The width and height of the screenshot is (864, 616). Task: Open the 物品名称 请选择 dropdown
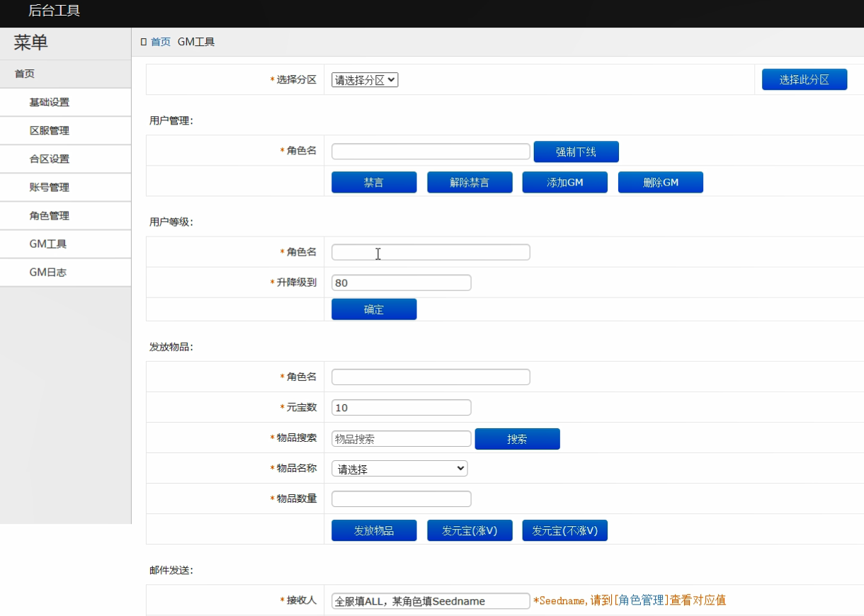399,469
